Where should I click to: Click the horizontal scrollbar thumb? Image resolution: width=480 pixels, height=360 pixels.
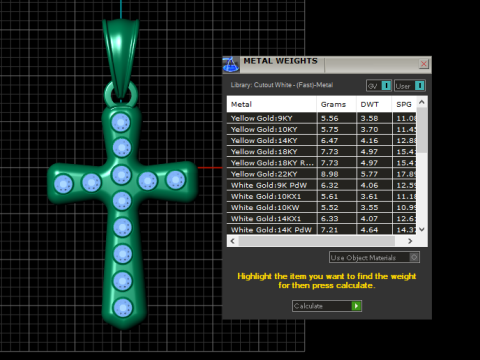click(317, 241)
